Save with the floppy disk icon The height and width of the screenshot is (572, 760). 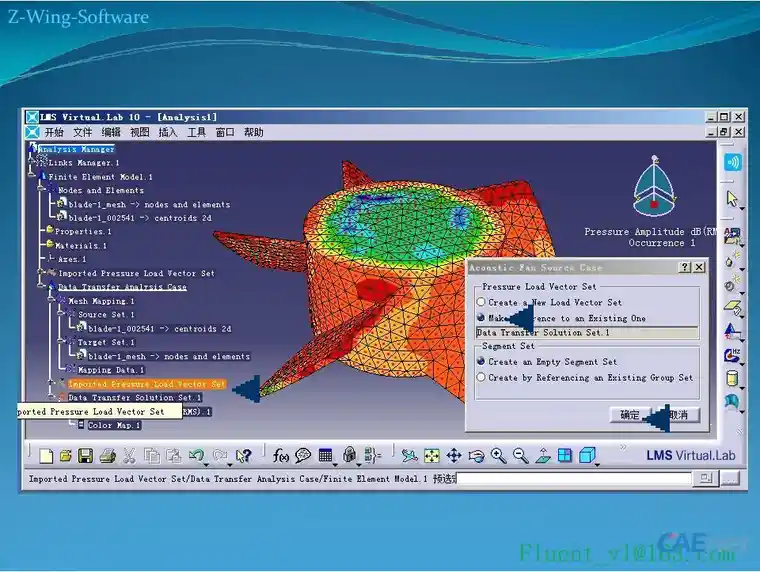pos(86,456)
